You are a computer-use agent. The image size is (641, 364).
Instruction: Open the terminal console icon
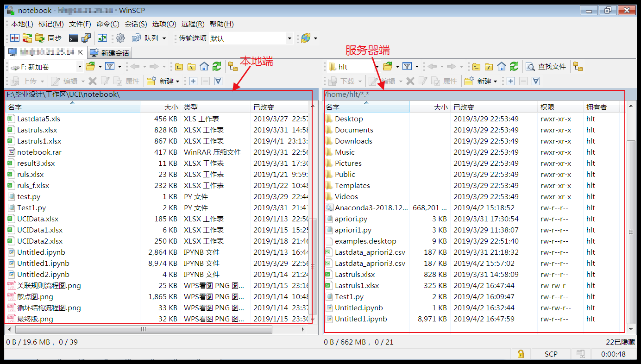[x=74, y=38]
